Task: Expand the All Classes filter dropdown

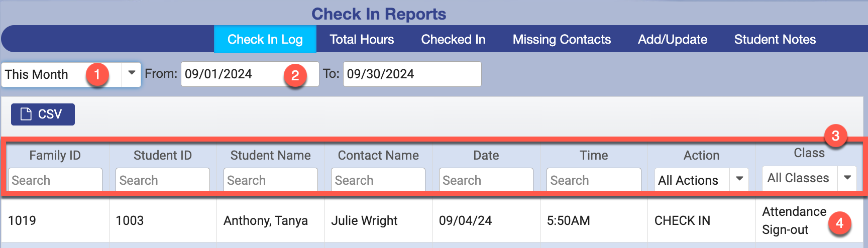Action: click(x=847, y=178)
